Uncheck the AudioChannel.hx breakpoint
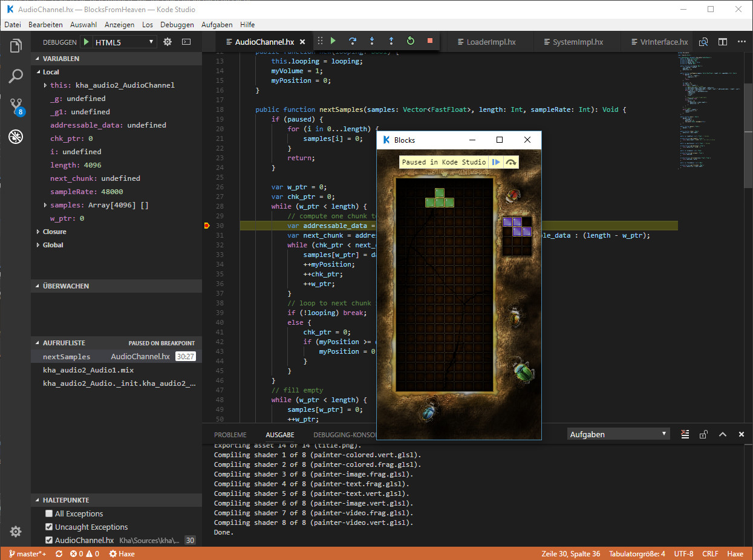The height and width of the screenshot is (560, 753). point(49,540)
